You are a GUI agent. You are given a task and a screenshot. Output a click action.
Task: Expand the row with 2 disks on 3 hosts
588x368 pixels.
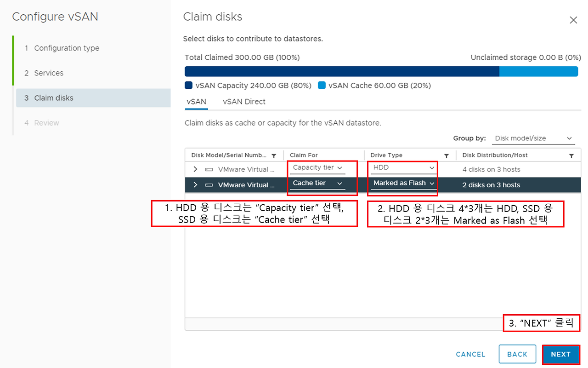tap(195, 185)
